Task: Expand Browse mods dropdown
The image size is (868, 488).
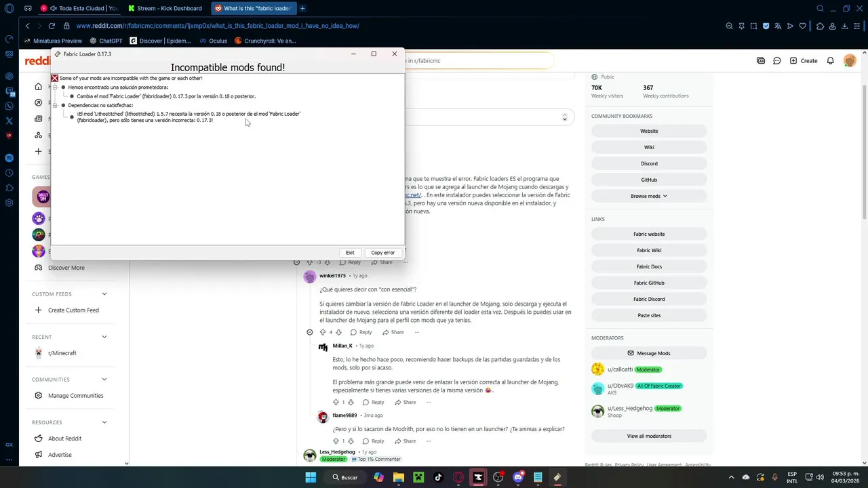Action: (x=649, y=196)
